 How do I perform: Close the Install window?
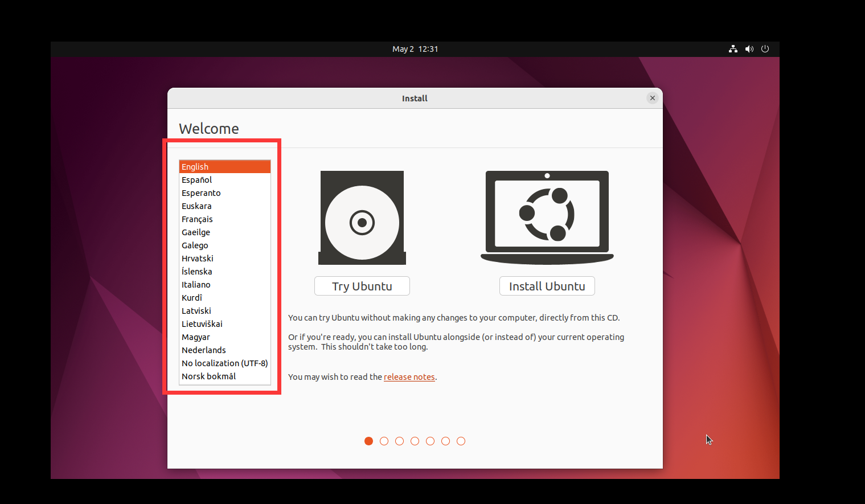tap(653, 98)
